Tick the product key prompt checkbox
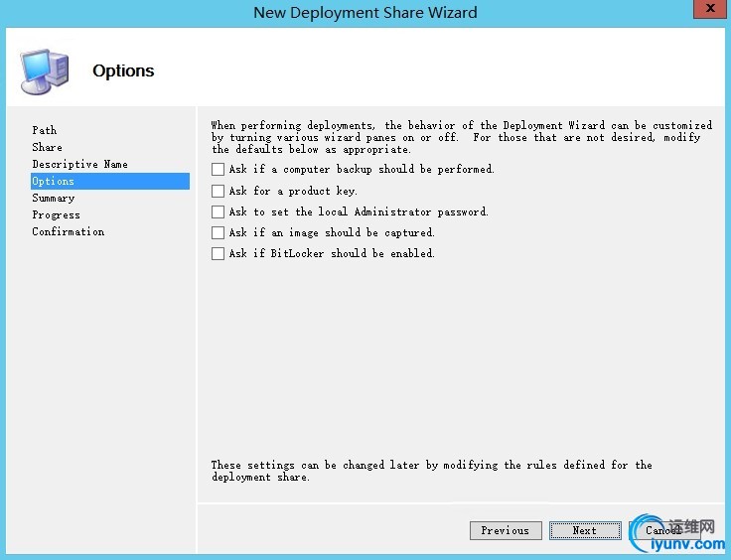This screenshot has width=731, height=560. point(218,191)
